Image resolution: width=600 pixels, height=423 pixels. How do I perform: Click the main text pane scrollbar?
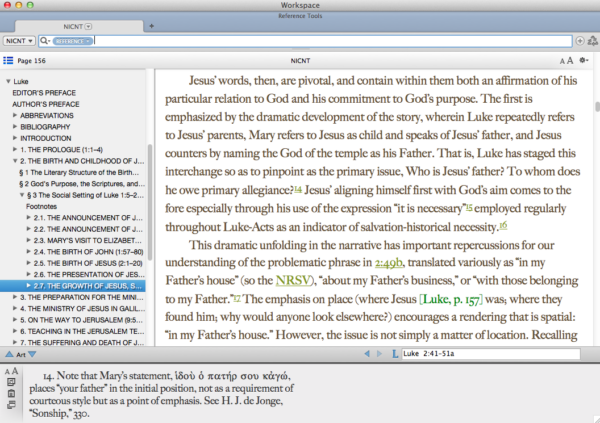click(x=597, y=106)
